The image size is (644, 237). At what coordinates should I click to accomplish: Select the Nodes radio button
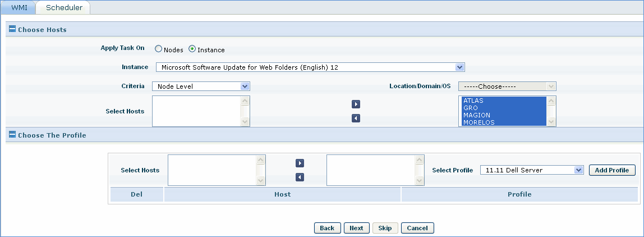pos(159,49)
